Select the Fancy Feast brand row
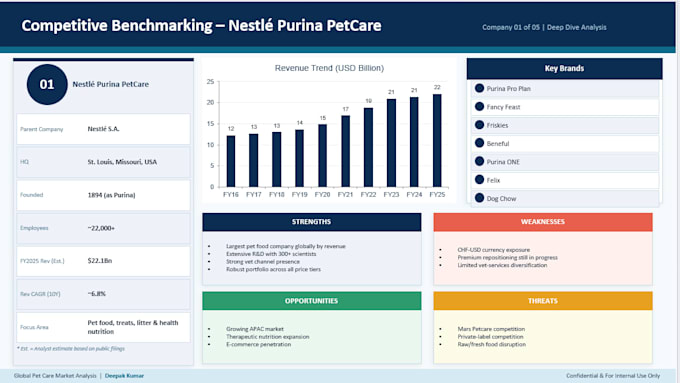Screen dimensions: 680x383 [x=565, y=107]
